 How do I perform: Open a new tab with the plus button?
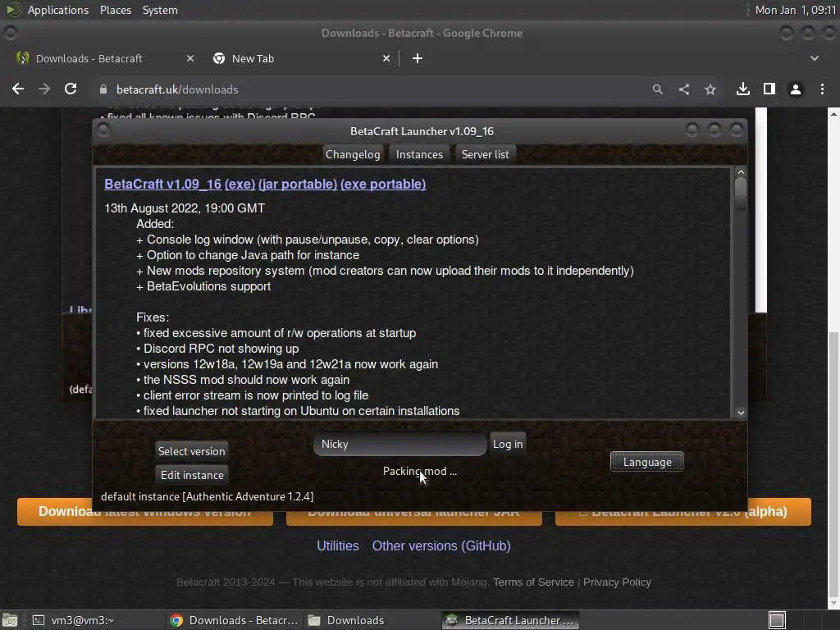point(418,58)
